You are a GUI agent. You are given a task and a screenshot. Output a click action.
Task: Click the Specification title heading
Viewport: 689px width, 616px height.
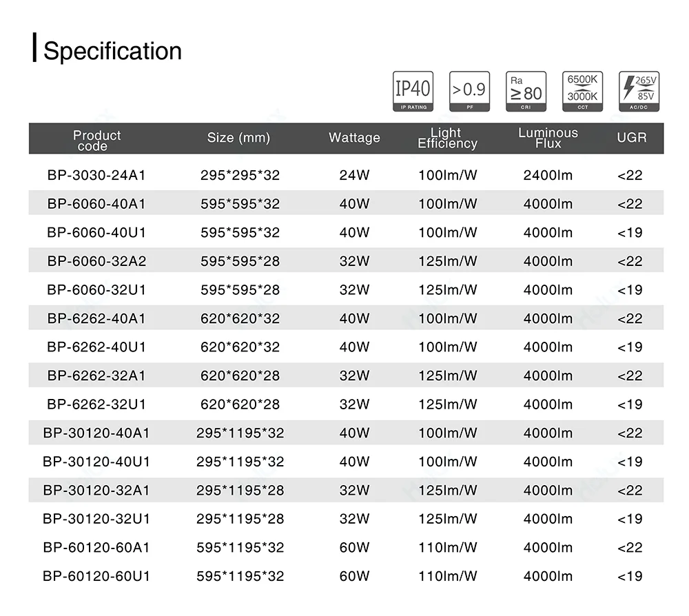click(x=112, y=51)
